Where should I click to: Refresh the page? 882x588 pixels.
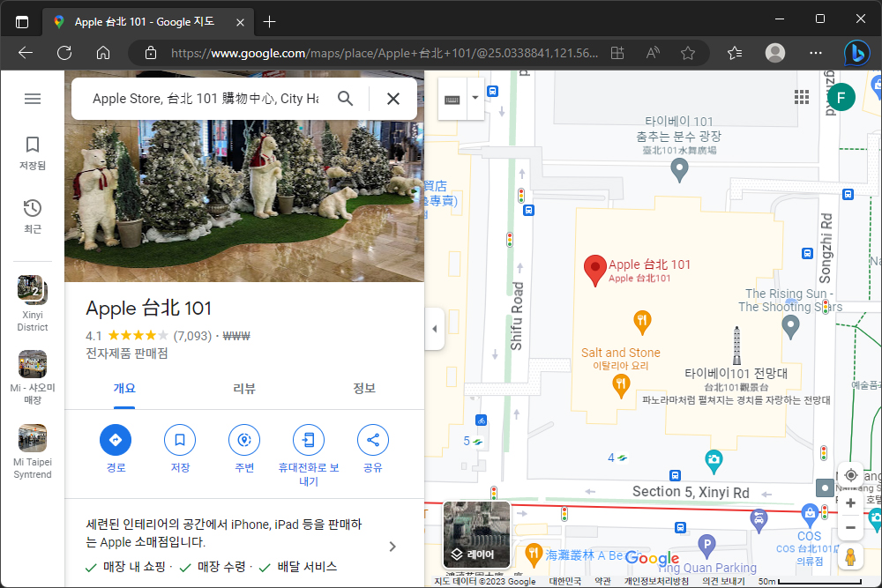[x=64, y=54]
